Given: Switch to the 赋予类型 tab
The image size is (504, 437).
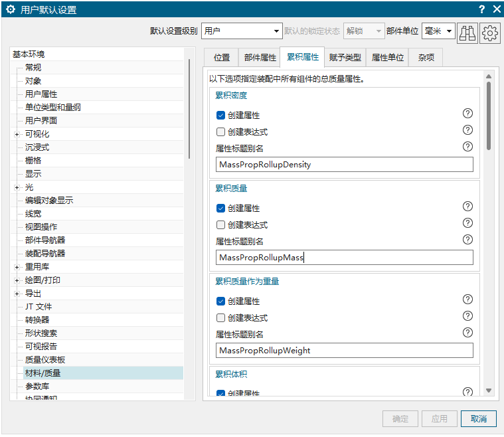Looking at the screenshot, I should pyautogui.click(x=345, y=58).
